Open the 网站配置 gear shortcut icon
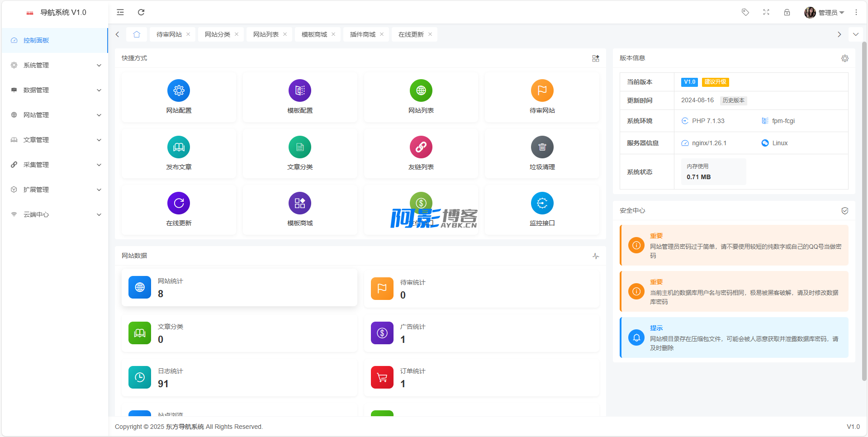 point(179,90)
